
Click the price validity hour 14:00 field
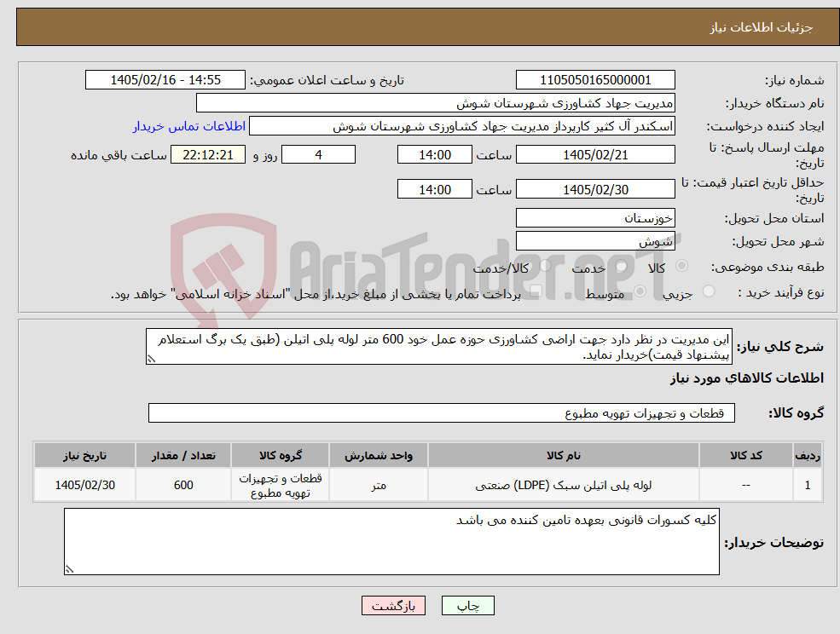(434, 189)
